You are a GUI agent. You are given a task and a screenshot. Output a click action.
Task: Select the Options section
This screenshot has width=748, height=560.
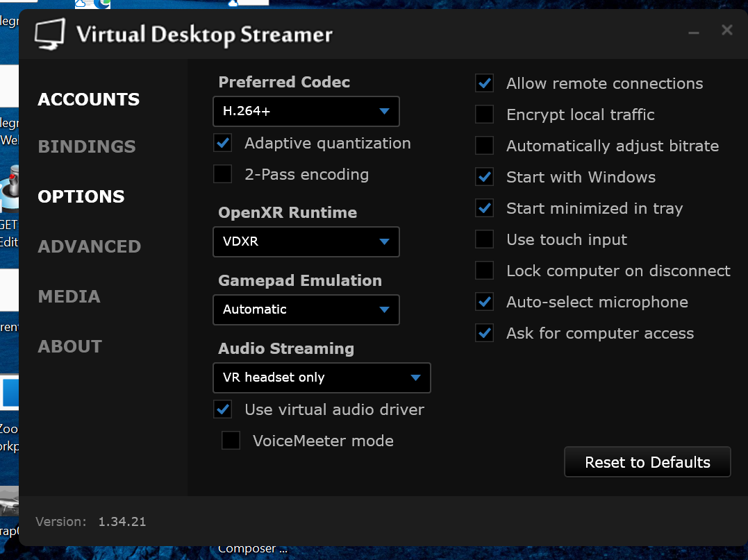81,197
